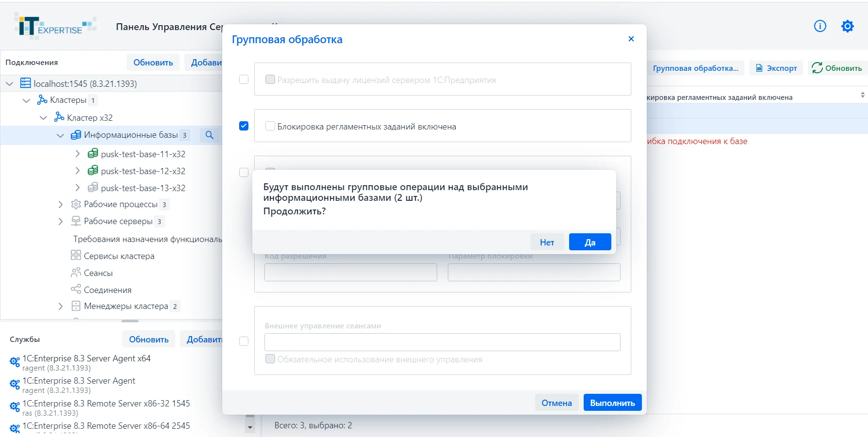Decline confirmation with Нет button
Image resolution: width=868 pixels, height=437 pixels.
(547, 242)
